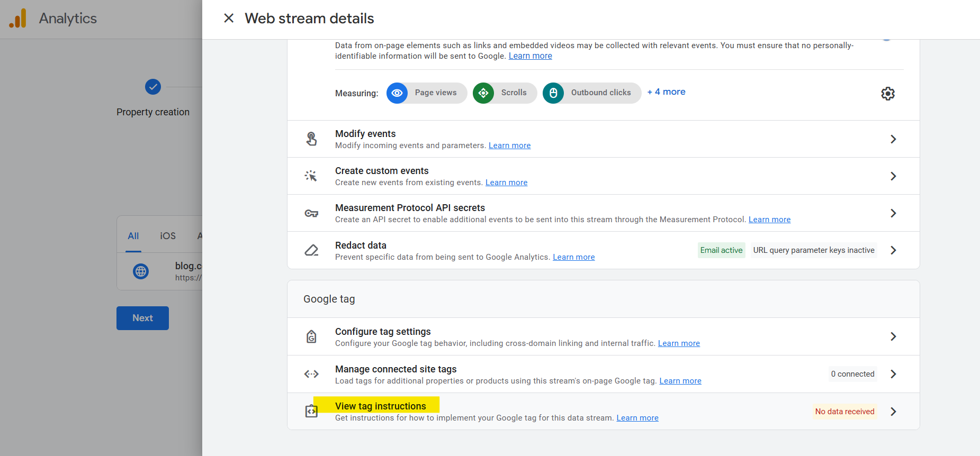This screenshot has width=980, height=456.
Task: Show the + 4 more measured events
Action: [x=666, y=92]
